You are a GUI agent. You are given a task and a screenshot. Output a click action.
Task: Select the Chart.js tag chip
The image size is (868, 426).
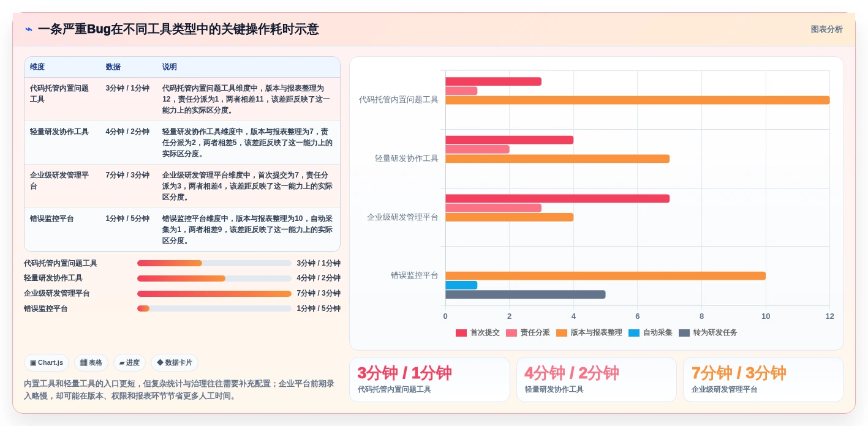click(x=47, y=362)
